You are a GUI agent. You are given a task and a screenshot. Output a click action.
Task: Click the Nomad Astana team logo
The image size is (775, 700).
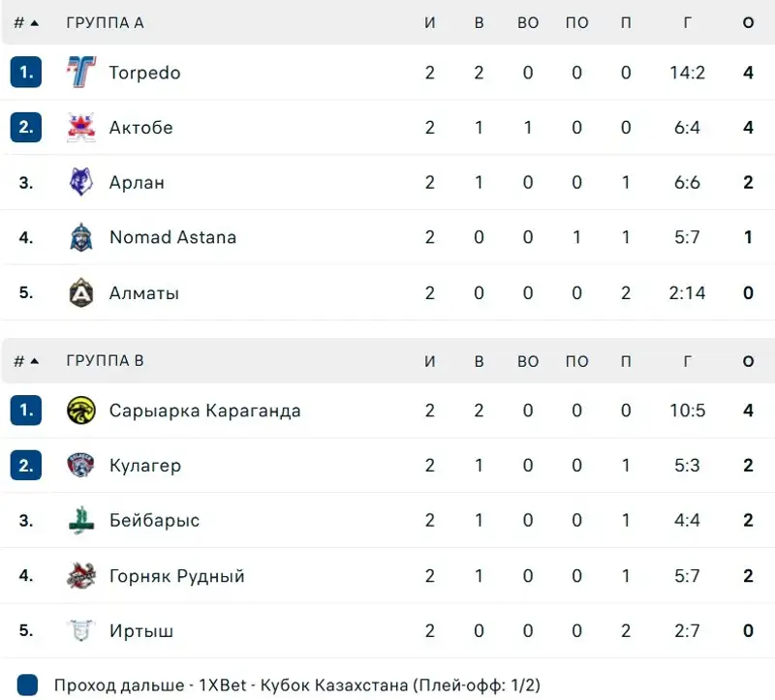(x=81, y=237)
